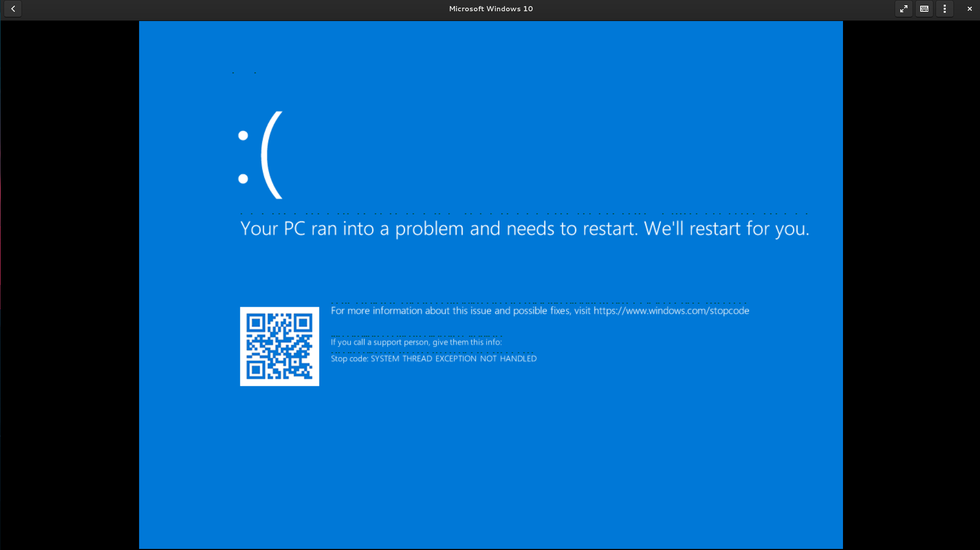Image resolution: width=980 pixels, height=550 pixels.
Task: Click the black area left of the blue screen
Action: click(x=69, y=281)
